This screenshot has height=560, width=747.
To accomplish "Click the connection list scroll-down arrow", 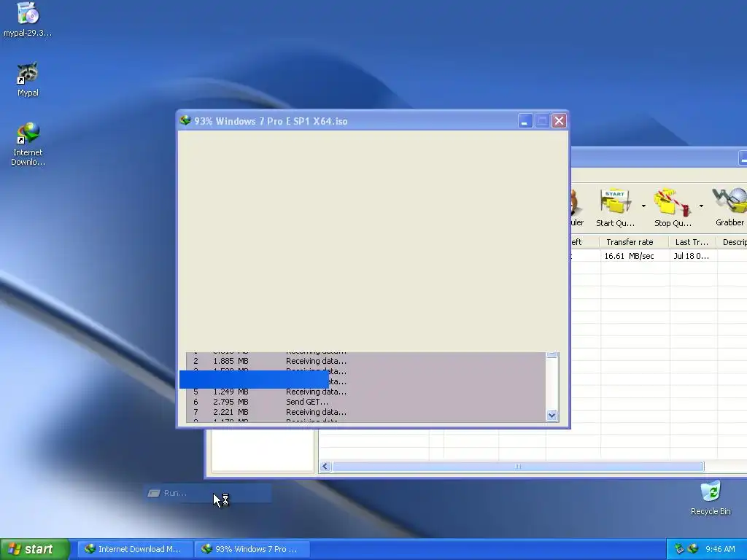I will coord(551,415).
